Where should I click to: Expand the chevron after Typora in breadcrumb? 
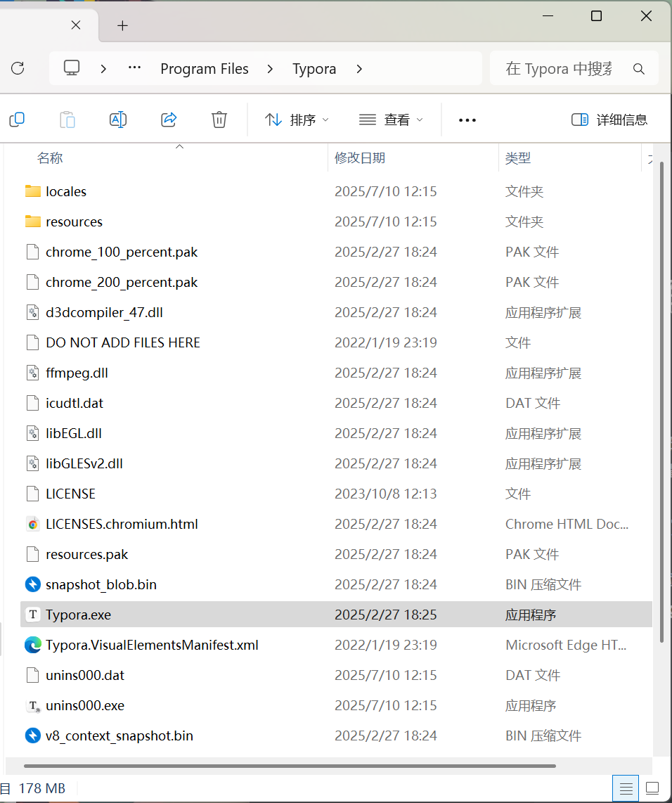click(x=360, y=69)
